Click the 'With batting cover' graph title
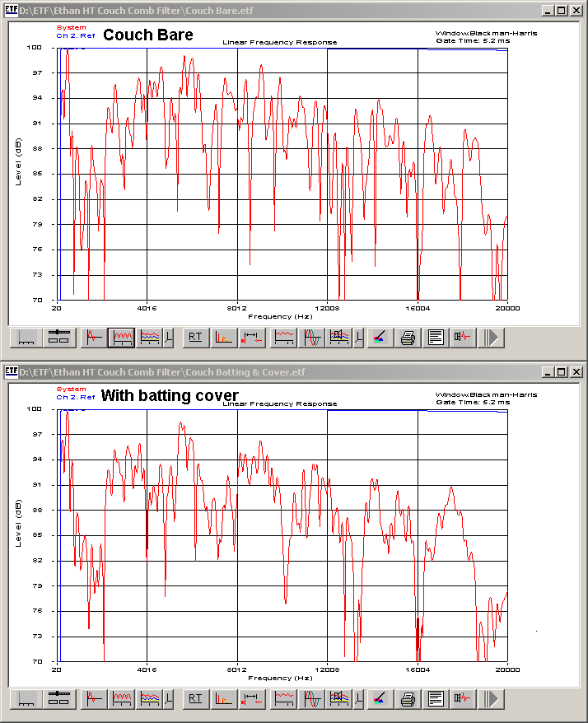Screen dimensions: 588x723 170,395
